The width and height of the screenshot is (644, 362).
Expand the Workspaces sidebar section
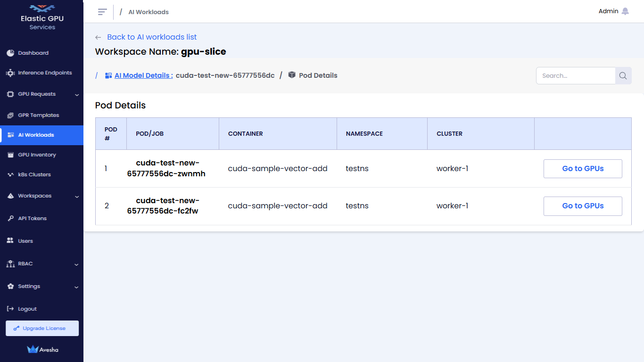77,197
